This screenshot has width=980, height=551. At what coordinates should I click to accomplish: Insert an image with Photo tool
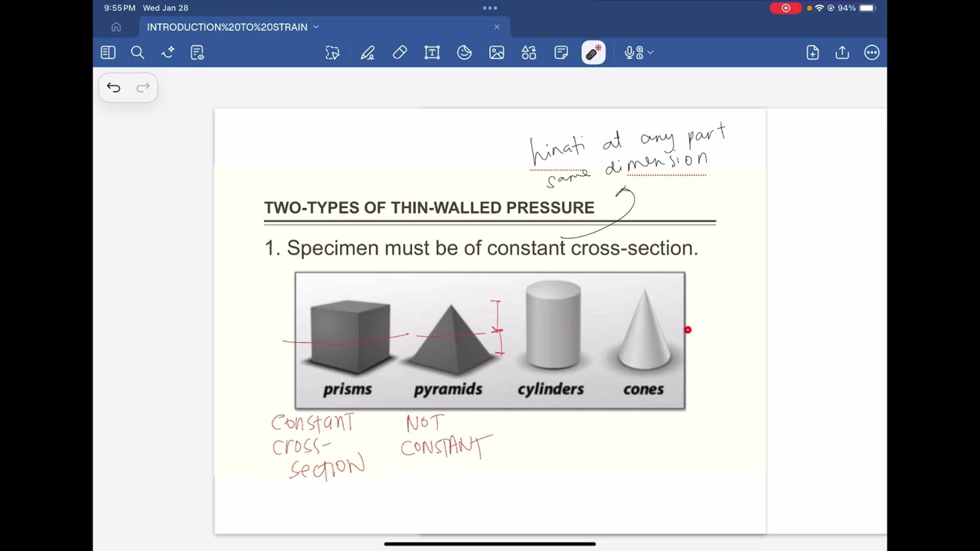click(x=497, y=53)
